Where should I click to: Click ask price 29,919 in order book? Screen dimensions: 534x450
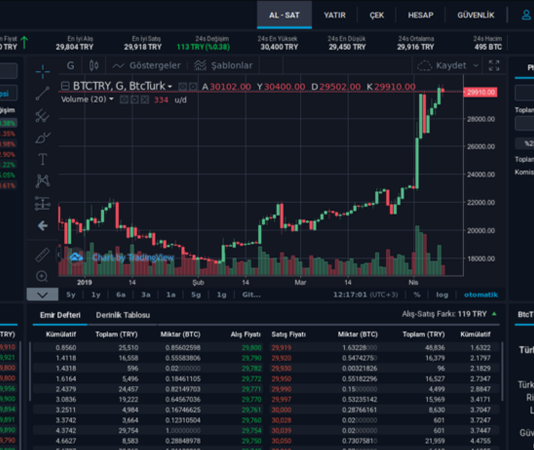(281, 348)
